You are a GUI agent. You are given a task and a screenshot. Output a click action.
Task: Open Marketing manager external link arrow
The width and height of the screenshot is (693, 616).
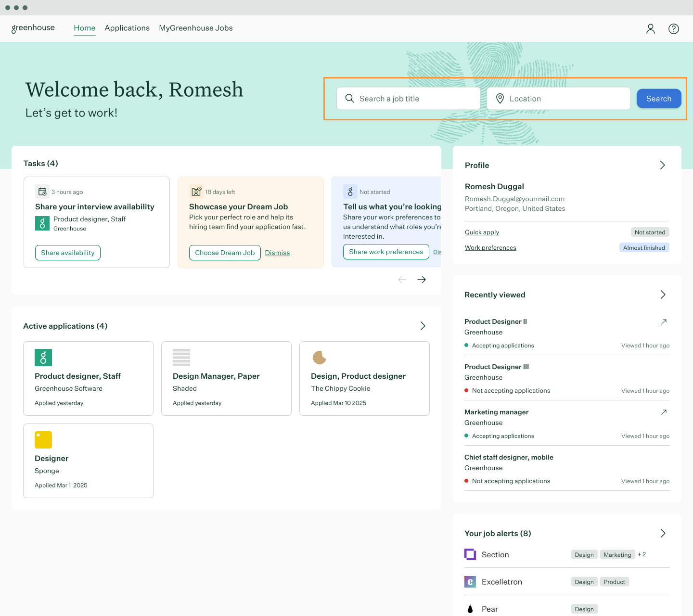coord(664,412)
